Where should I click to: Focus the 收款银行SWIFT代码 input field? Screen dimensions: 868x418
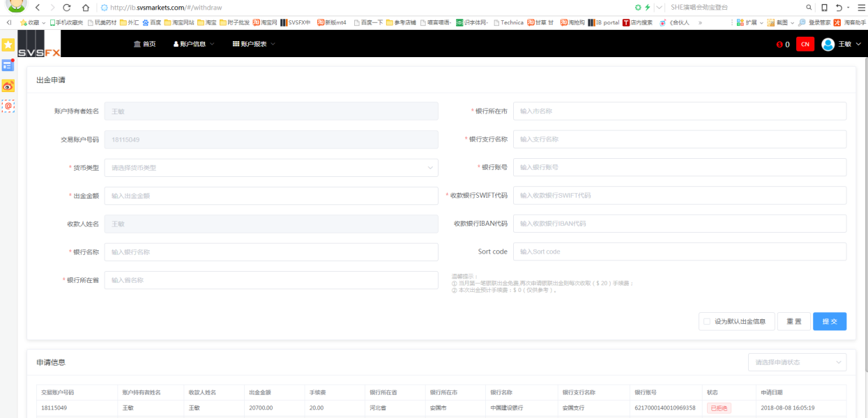click(x=679, y=196)
